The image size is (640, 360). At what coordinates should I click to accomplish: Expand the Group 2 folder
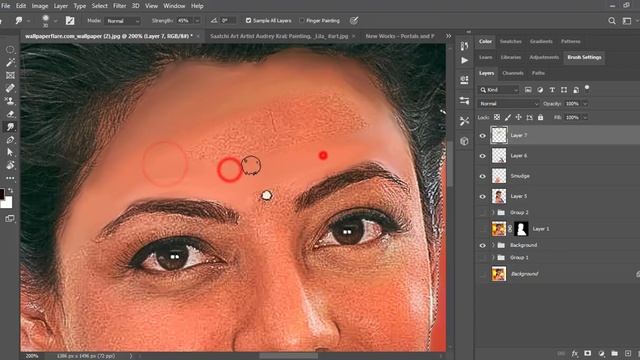493,213
